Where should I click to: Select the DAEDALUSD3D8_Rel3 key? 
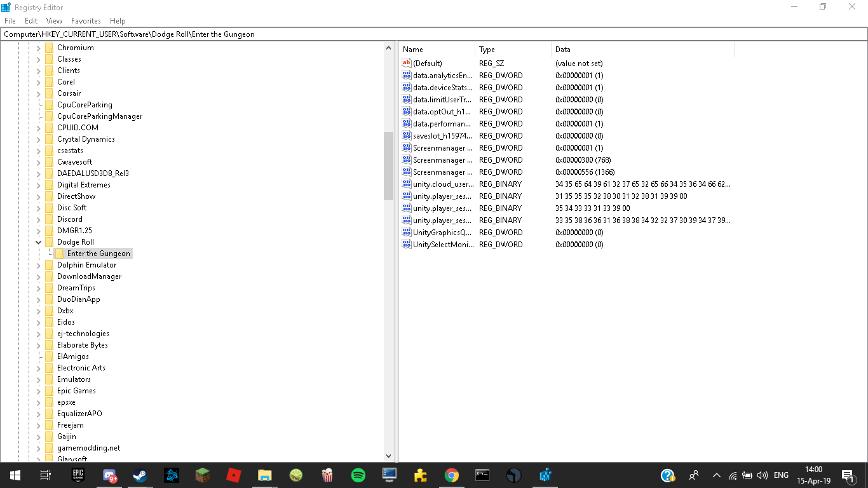coord(93,173)
